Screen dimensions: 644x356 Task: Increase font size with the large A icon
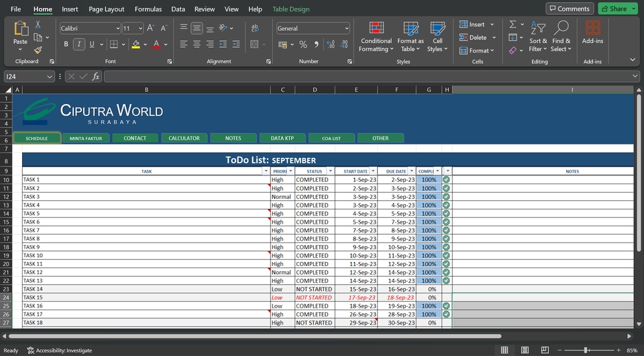coord(151,28)
